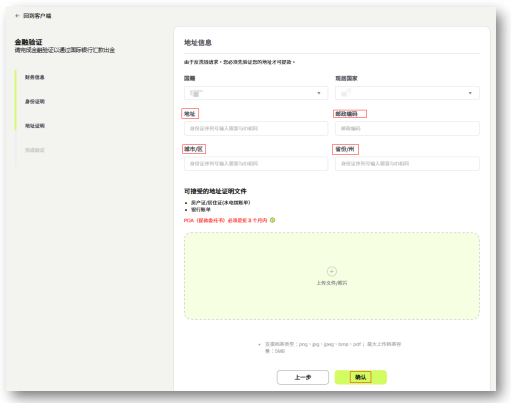Screen dimensions: 511x403
Task: Click the plus icon in upload area
Action: tap(332, 271)
